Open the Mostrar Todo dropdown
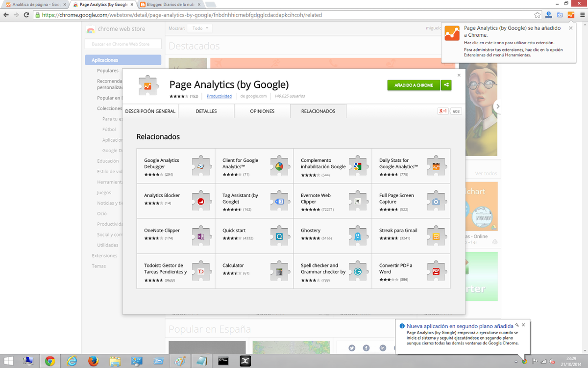 click(201, 28)
